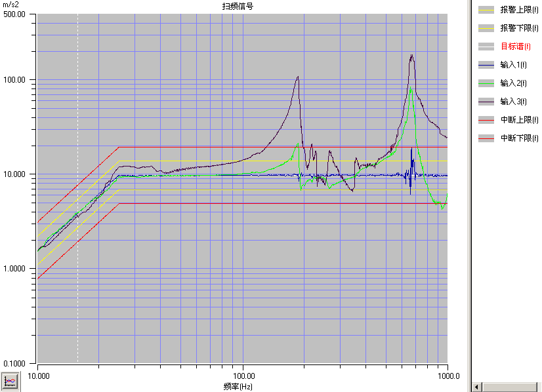Select the 输入2(f) legend entry
The height and width of the screenshot is (392, 542).
click(513, 83)
